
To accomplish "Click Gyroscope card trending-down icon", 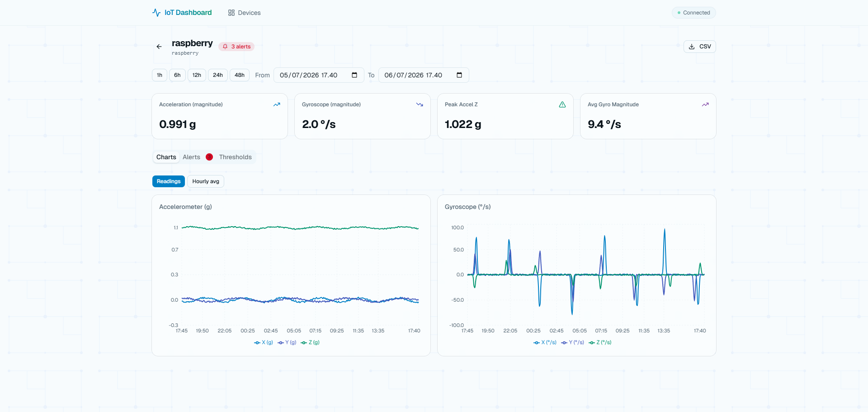I will [x=420, y=104].
